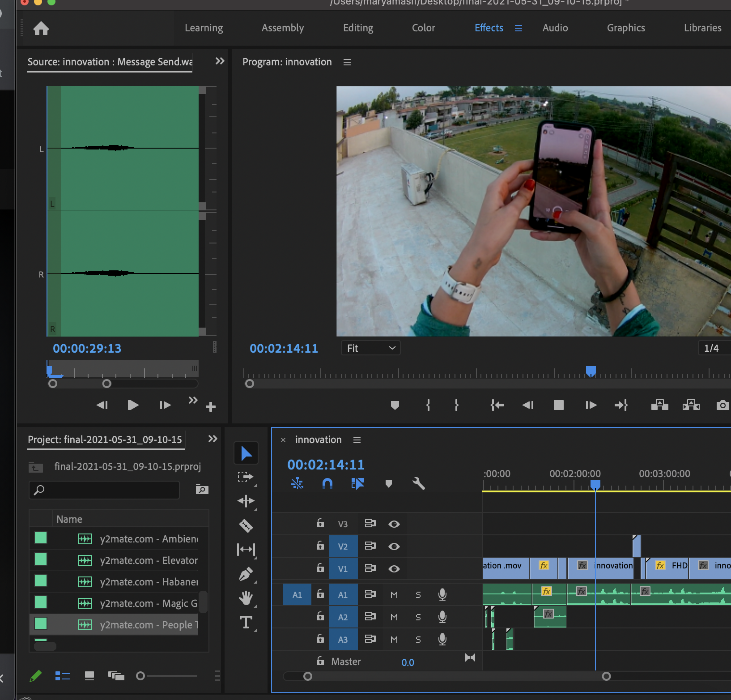Export frame from Program monitor
The height and width of the screenshot is (700, 731).
(x=723, y=405)
